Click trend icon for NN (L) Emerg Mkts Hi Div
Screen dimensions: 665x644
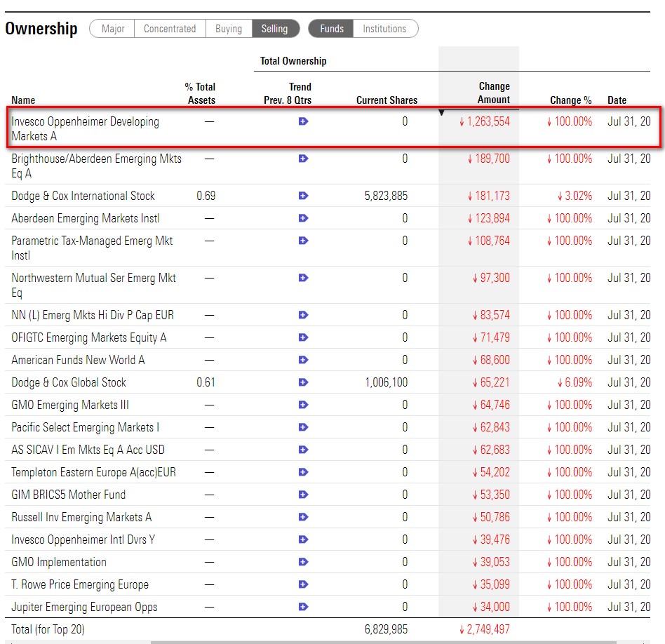pos(303,315)
